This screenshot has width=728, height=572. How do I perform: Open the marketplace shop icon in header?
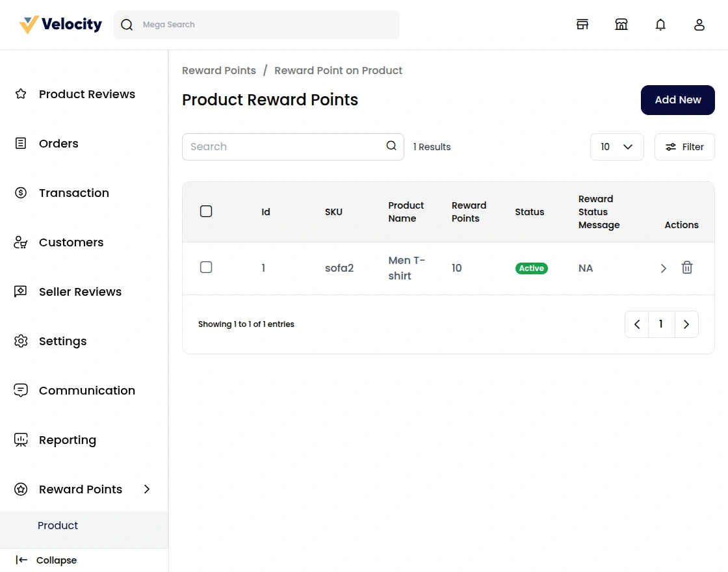[x=621, y=25]
